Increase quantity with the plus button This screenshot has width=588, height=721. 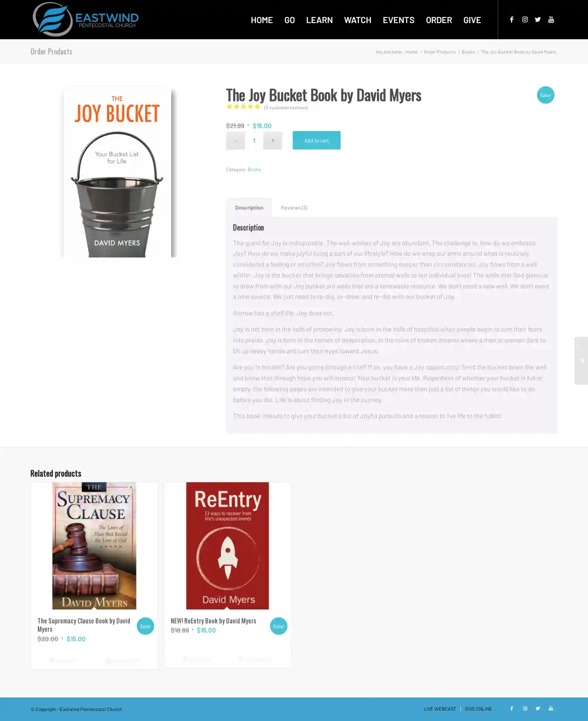[x=273, y=140]
